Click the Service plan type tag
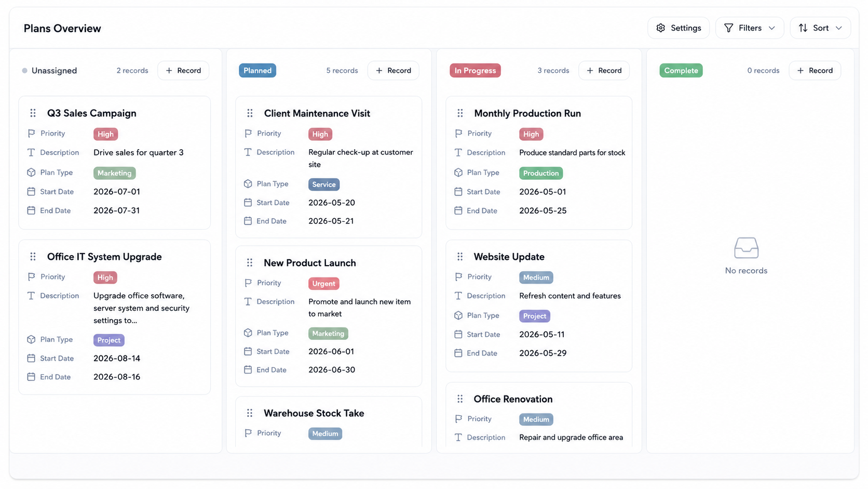 [x=324, y=184]
